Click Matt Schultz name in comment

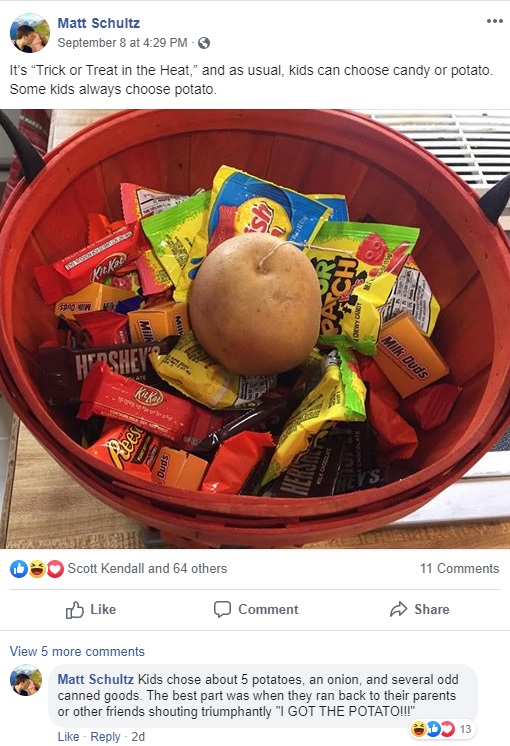click(96, 679)
